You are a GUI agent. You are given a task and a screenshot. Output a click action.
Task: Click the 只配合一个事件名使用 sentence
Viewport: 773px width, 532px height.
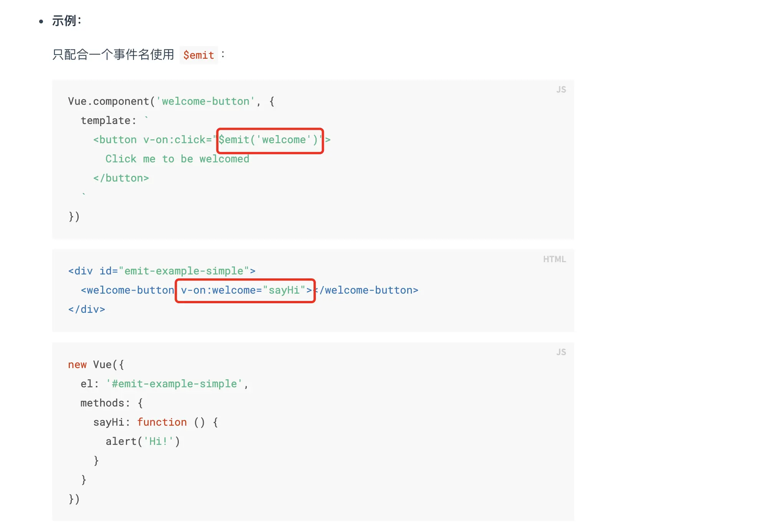pyautogui.click(x=113, y=55)
